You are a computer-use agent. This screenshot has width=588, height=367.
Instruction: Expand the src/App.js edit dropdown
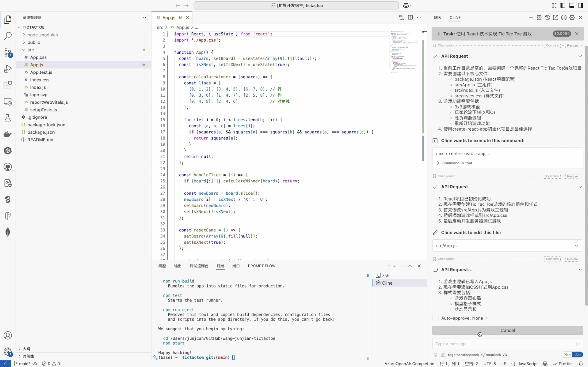point(576,246)
